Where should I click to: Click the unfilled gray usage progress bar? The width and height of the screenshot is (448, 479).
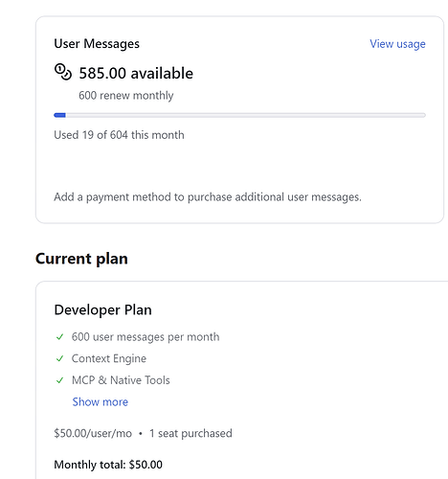pyautogui.click(x=246, y=115)
